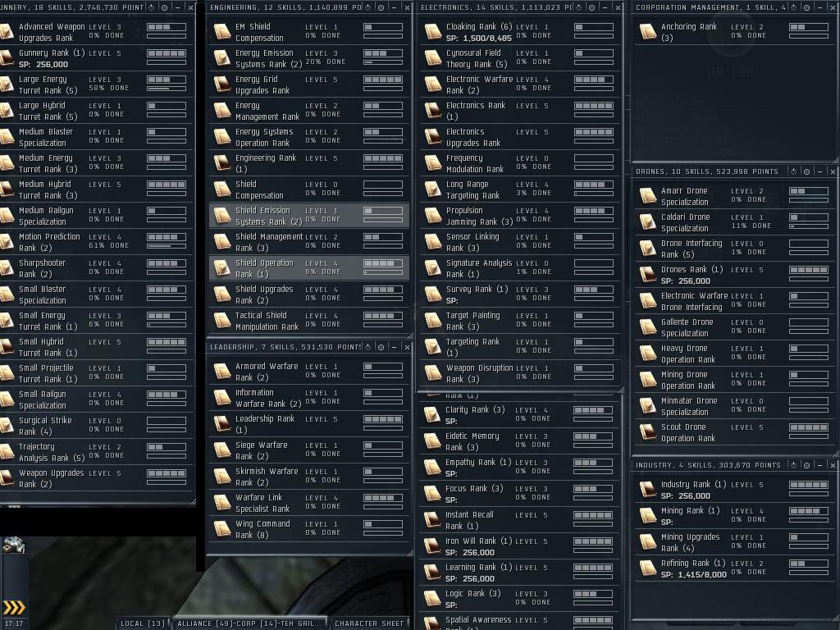
Task: Grab the Leadership window resize corner handle
Action: pyautogui.click(x=410, y=552)
